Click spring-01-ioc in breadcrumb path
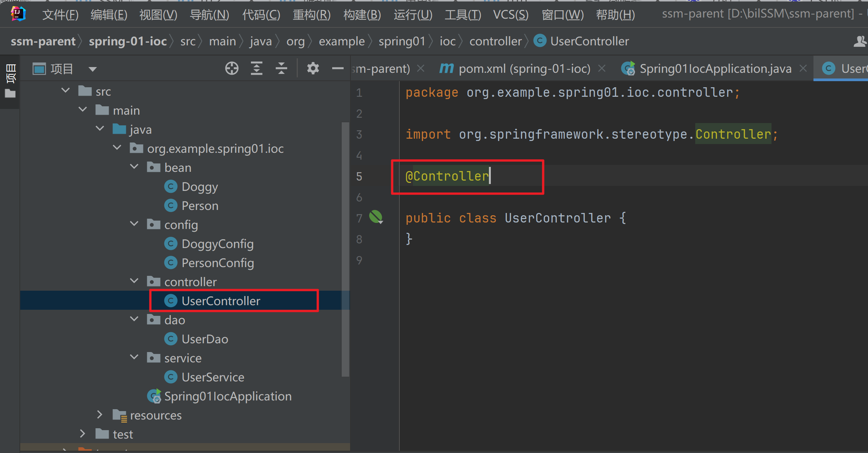 click(x=128, y=41)
